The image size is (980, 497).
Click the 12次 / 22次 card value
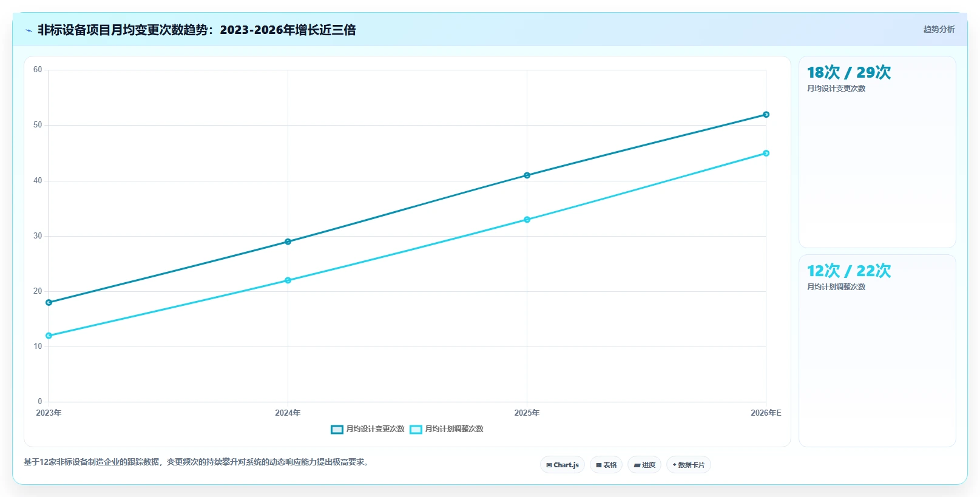pos(849,271)
